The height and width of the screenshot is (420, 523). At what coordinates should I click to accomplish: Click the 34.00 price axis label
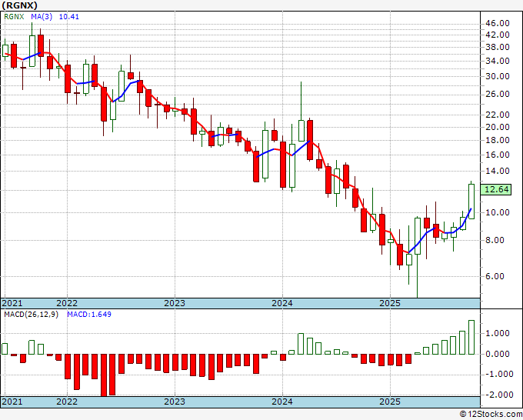click(498, 61)
